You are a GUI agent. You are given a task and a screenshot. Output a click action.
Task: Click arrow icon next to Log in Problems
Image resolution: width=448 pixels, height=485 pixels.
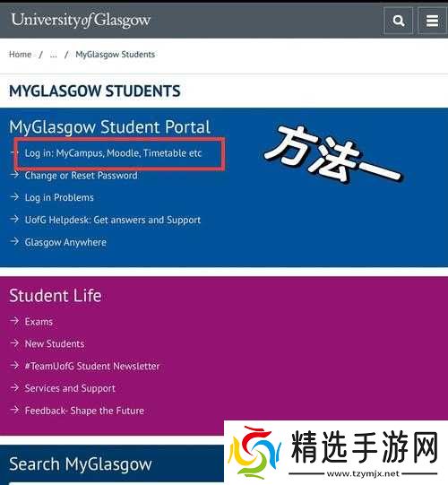tap(14, 196)
